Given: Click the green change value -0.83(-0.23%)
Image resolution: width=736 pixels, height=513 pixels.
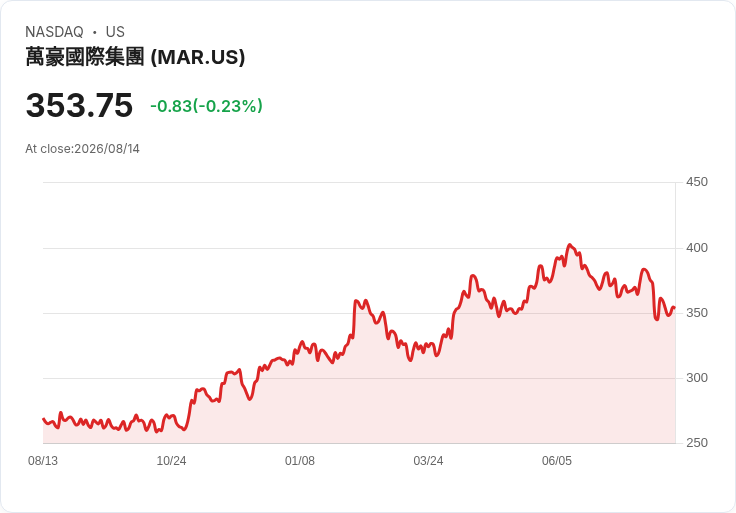Looking at the screenshot, I should tap(206, 106).
